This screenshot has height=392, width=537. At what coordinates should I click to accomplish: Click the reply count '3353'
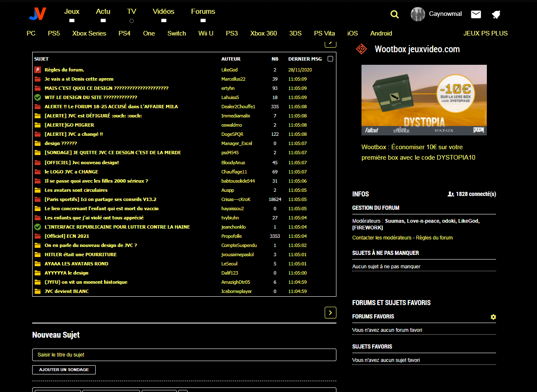tap(275, 236)
